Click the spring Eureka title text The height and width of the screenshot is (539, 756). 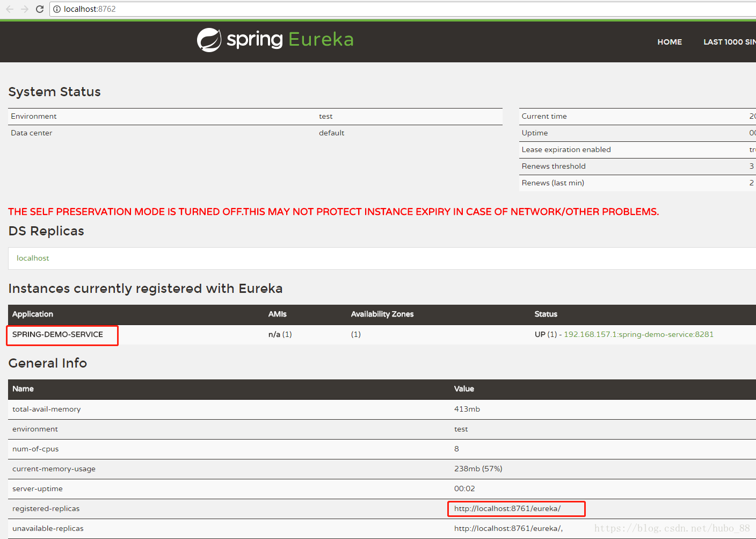coord(290,40)
